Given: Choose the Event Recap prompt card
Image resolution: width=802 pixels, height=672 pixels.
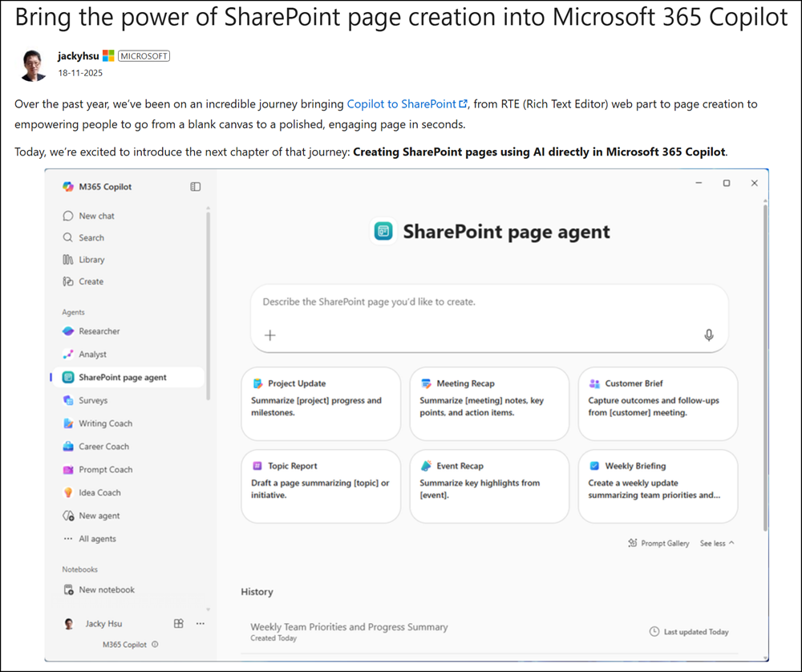Looking at the screenshot, I should [489, 486].
